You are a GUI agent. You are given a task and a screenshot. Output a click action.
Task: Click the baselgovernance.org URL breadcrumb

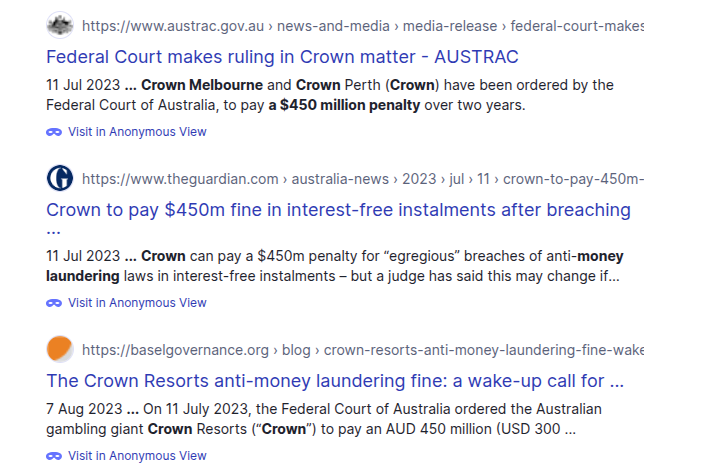[x=362, y=350]
